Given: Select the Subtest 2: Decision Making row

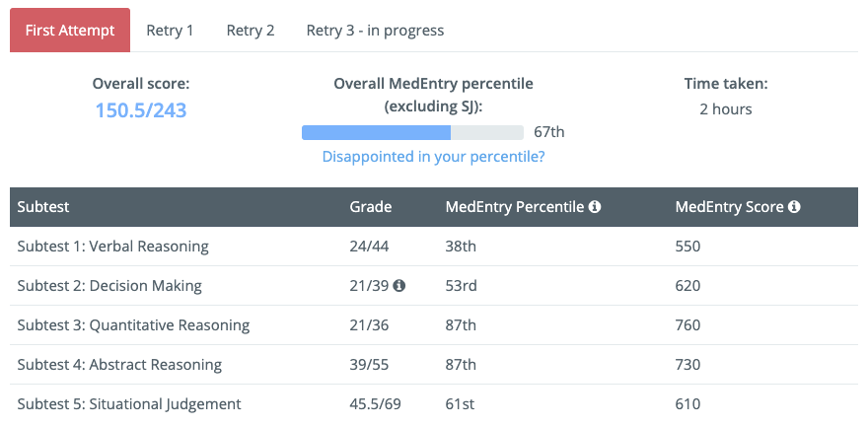Looking at the screenshot, I should 434,285.
